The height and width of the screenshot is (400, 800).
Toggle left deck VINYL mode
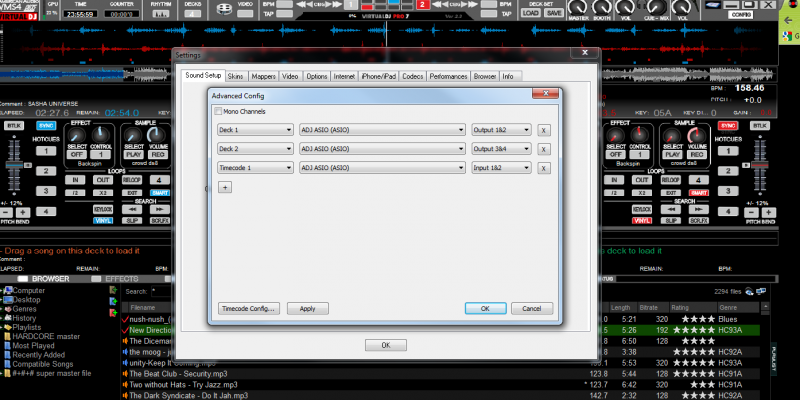(103, 220)
